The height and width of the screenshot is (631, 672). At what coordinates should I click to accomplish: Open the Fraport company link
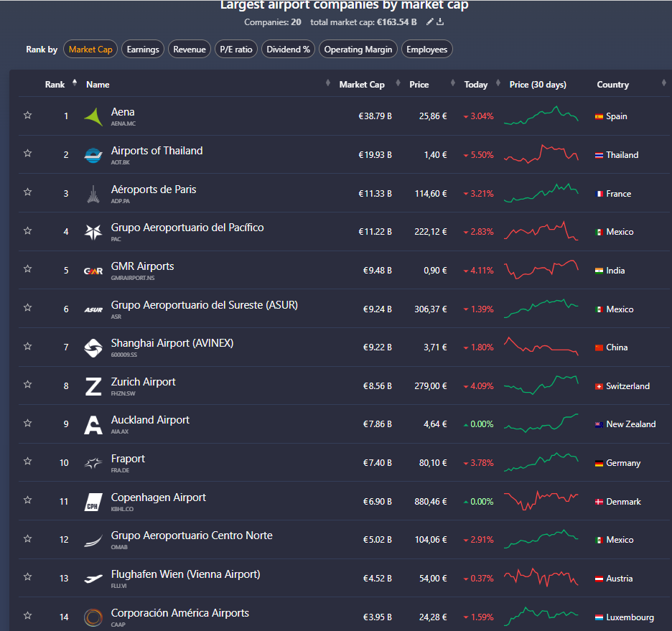click(128, 459)
